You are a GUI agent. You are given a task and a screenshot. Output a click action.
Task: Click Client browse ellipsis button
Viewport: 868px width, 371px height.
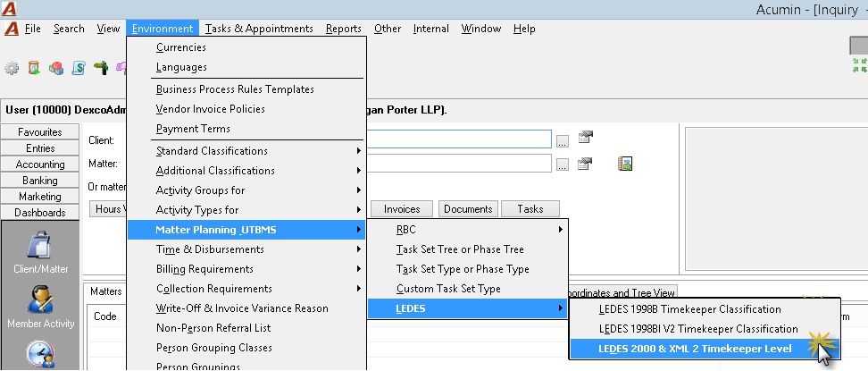click(563, 140)
